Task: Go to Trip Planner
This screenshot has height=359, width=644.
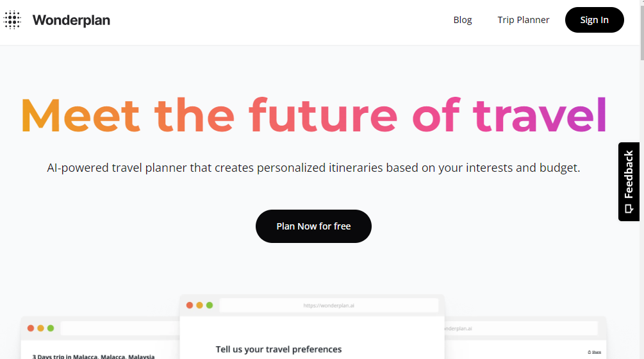Action: (x=523, y=20)
